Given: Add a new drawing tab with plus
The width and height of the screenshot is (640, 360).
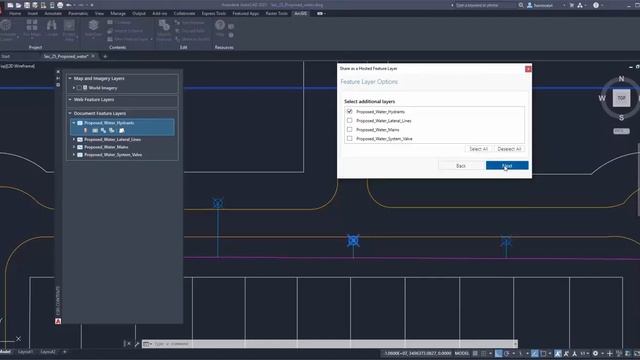Looking at the screenshot, I should 105,56.
